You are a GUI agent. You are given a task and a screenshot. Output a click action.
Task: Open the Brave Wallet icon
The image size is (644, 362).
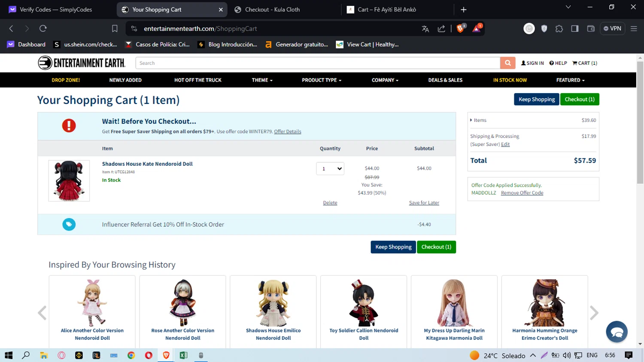(x=591, y=29)
